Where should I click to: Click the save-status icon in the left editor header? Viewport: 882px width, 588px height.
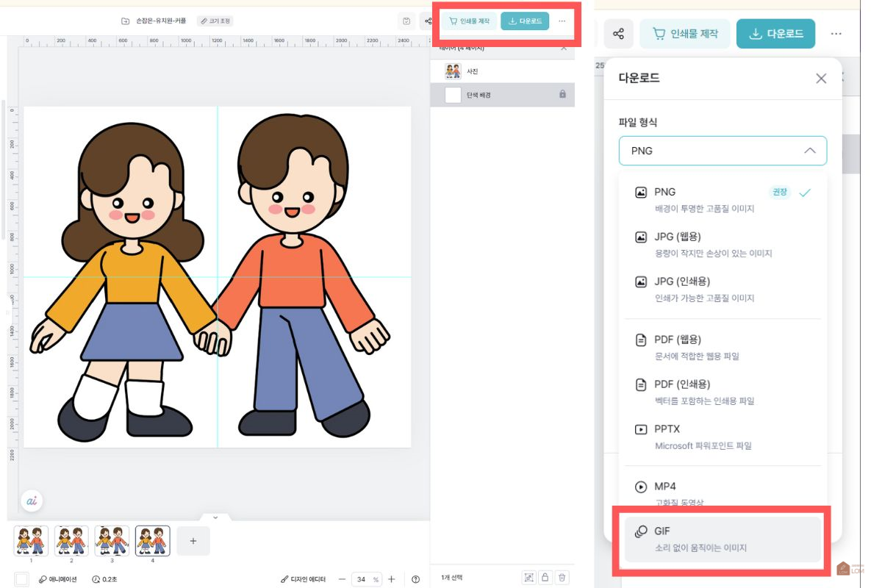[x=407, y=21]
